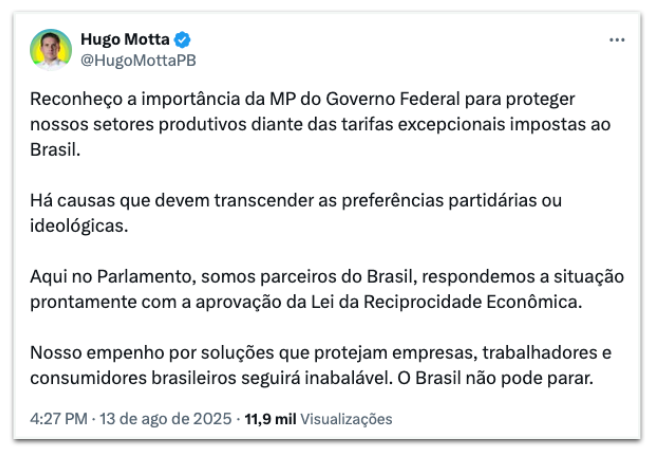Click the paragraph starting Aqui no Parlamento
Screen dimensions: 654x450
(327, 289)
